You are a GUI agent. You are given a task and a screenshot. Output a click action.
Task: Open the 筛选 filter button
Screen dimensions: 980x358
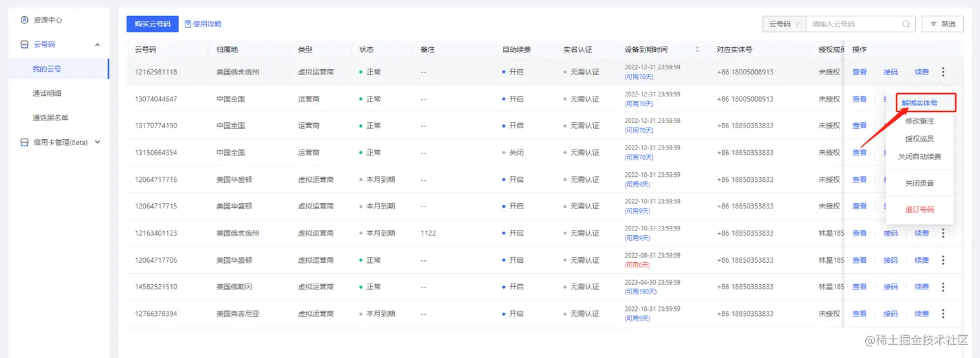942,24
